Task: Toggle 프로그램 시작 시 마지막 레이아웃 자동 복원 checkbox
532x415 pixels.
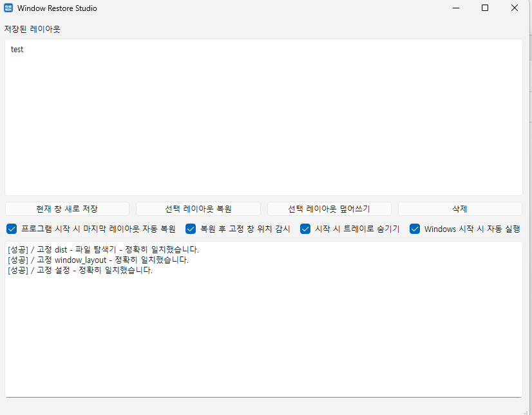Action: pos(12,229)
